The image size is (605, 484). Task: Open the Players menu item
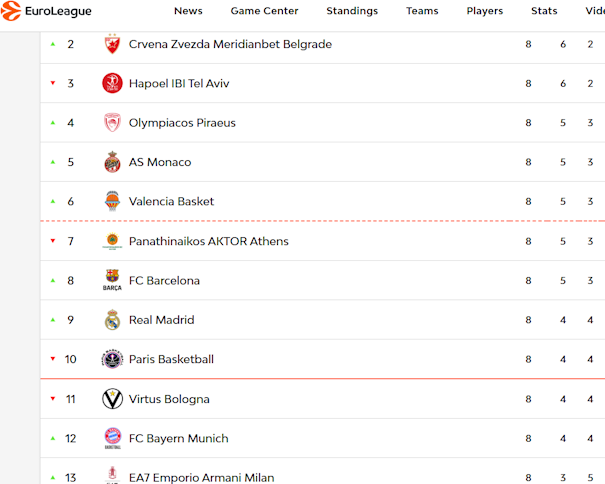(485, 11)
